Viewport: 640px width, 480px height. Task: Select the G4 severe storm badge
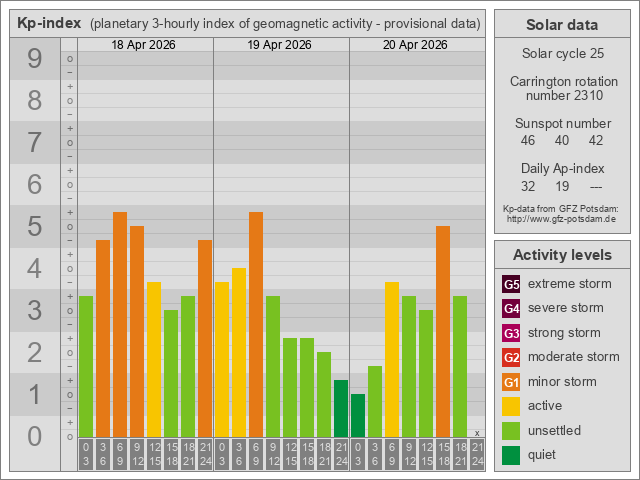[511, 308]
